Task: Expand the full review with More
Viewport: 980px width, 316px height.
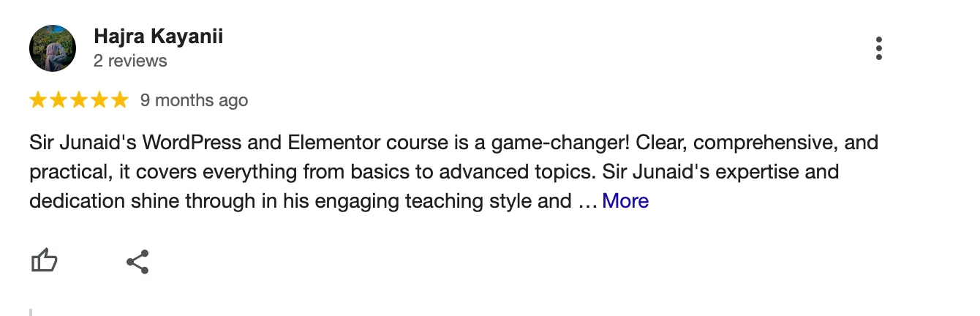Action: pyautogui.click(x=625, y=200)
